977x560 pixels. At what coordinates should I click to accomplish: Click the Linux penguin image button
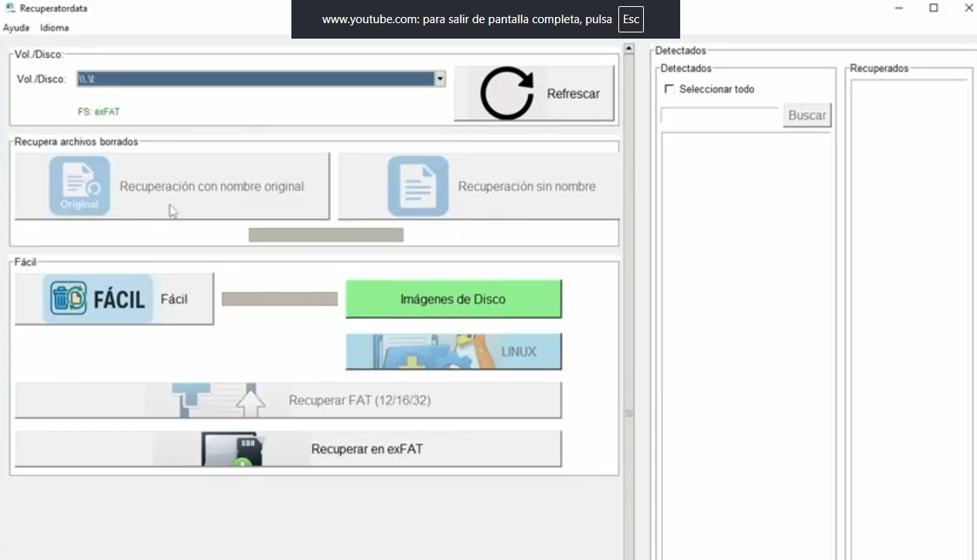click(453, 351)
